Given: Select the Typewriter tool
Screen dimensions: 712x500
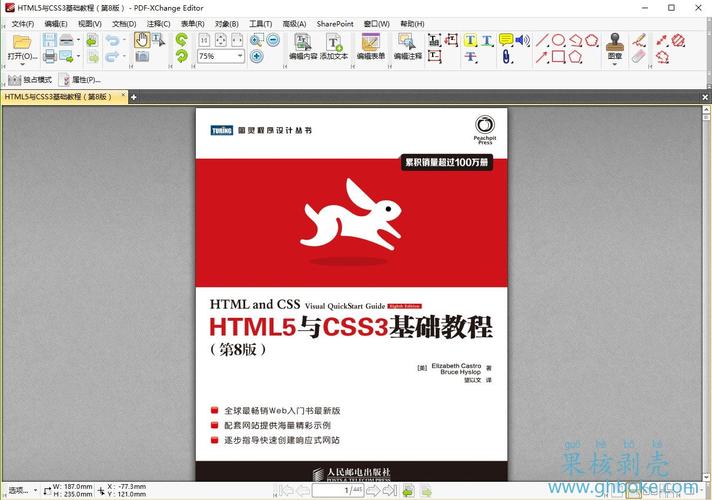Looking at the screenshot, I should coord(435,40).
